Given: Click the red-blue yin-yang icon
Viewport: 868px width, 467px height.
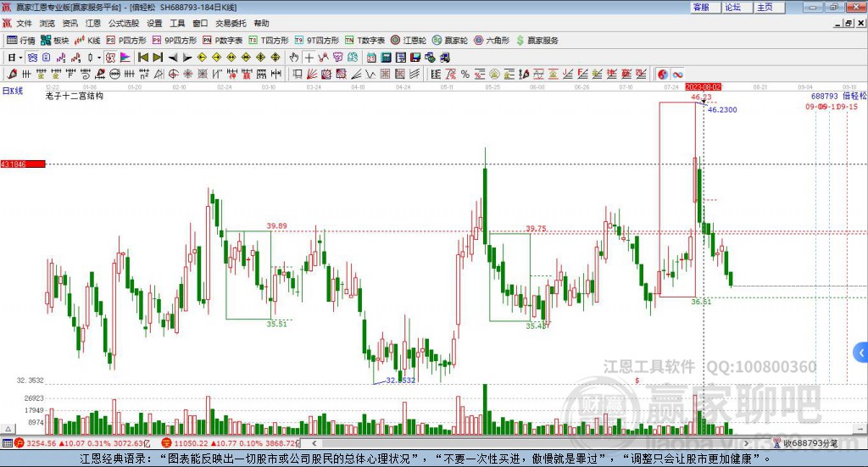Looking at the screenshot, I should click(663, 74).
